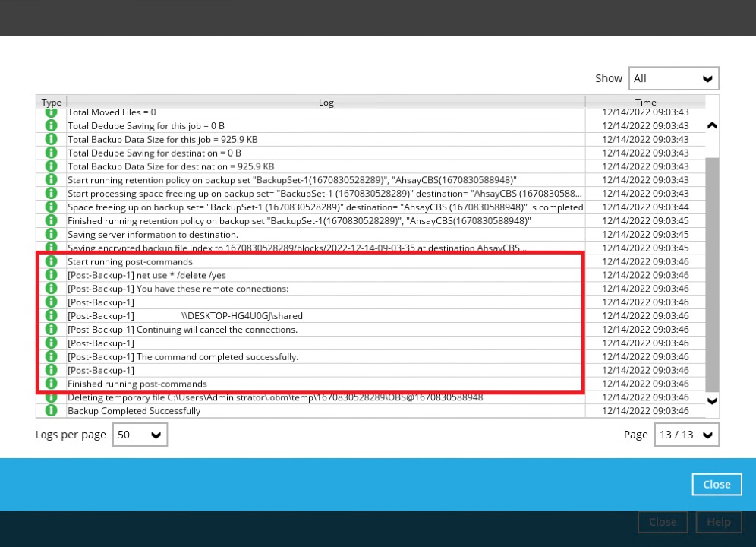
Task: Click info icon beside Finished running post-commands
Action: pos(52,384)
